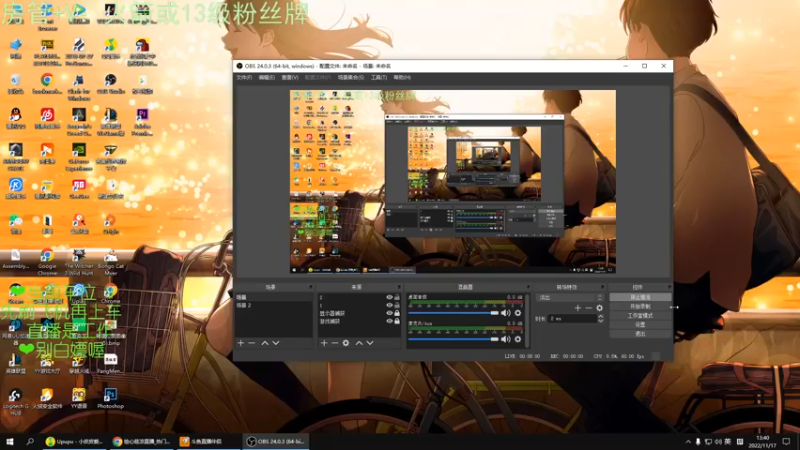
Task: Open Steam desktop shortcut
Action: tap(15, 293)
